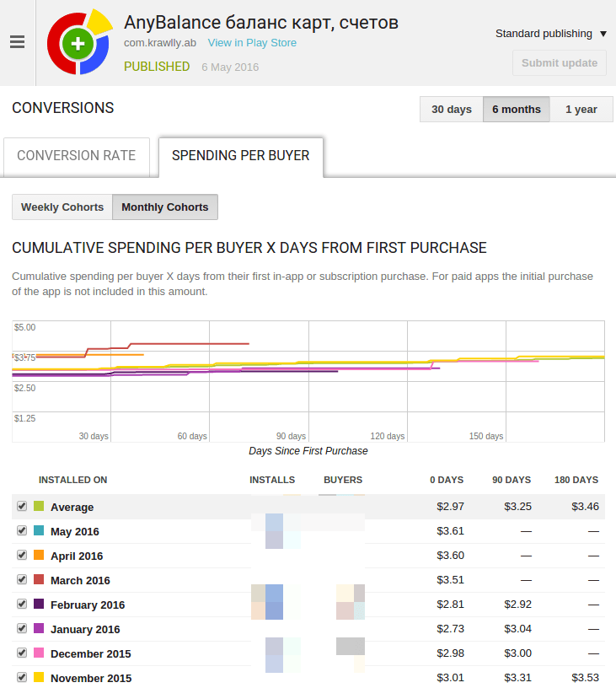Click the Submit update button

[559, 63]
